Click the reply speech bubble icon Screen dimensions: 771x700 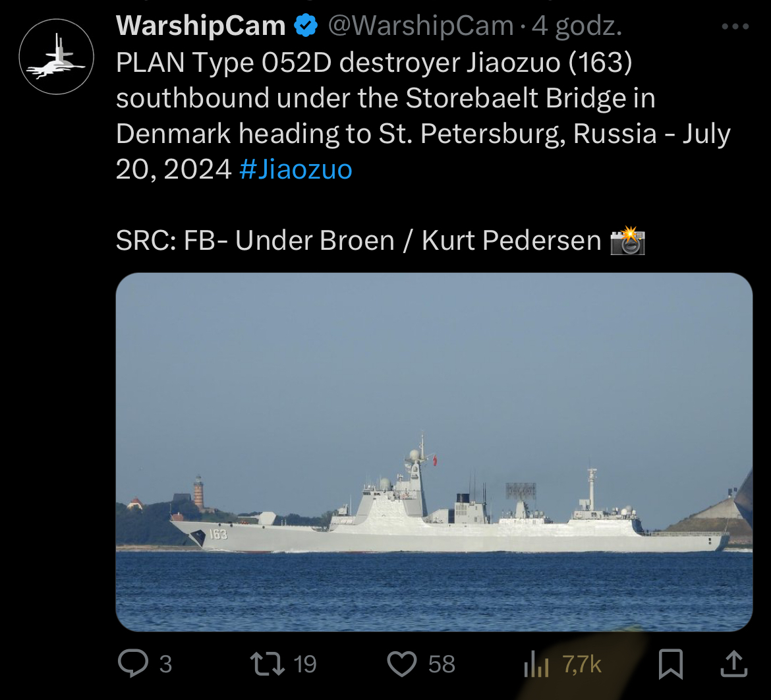133,664
